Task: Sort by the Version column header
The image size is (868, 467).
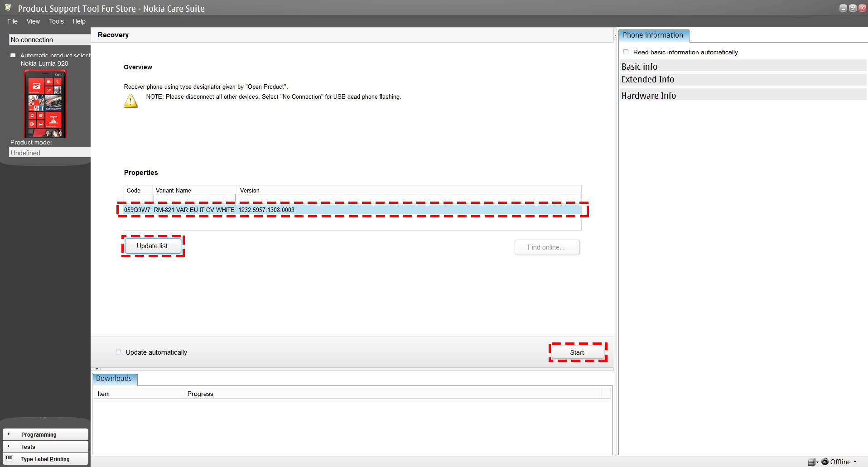Action: coord(250,190)
